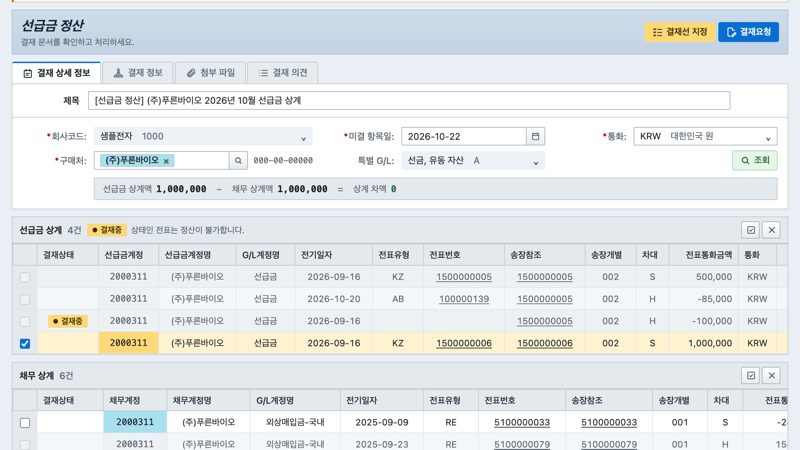Check the row with 전표번호 100000139

click(25, 299)
